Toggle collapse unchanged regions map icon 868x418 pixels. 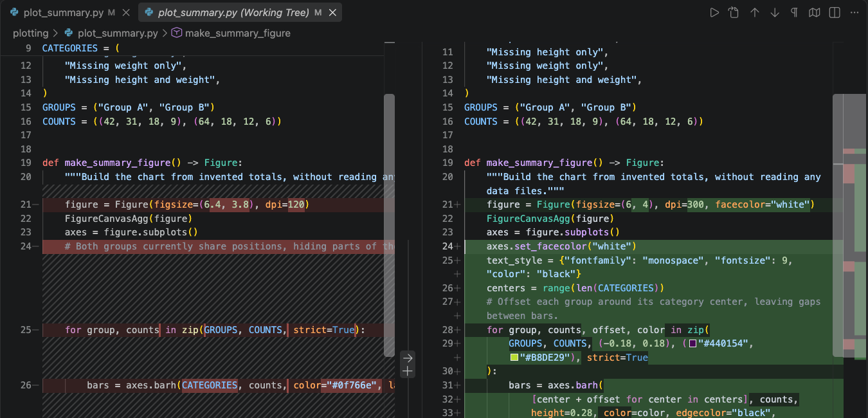click(x=815, y=13)
